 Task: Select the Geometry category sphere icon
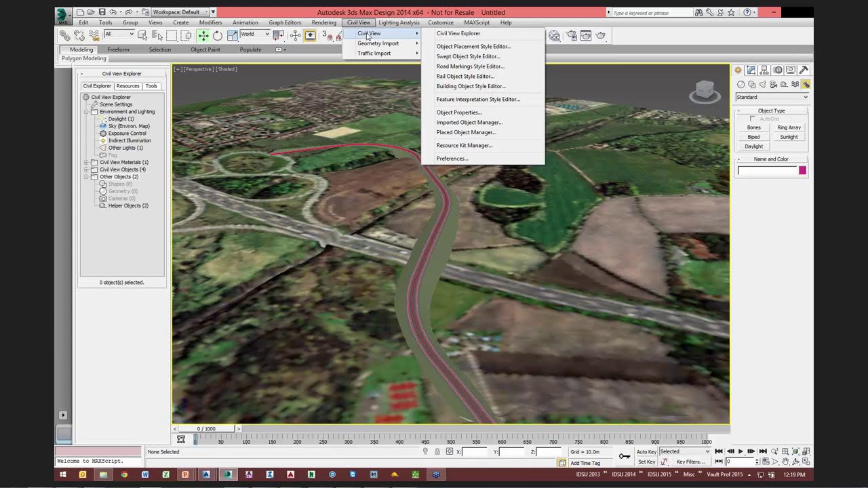pyautogui.click(x=741, y=85)
